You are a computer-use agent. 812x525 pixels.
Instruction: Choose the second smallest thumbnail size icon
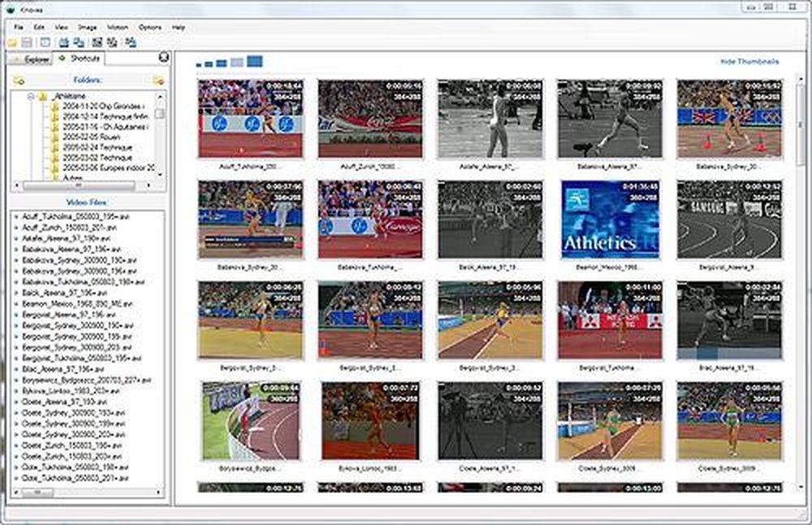(x=209, y=64)
